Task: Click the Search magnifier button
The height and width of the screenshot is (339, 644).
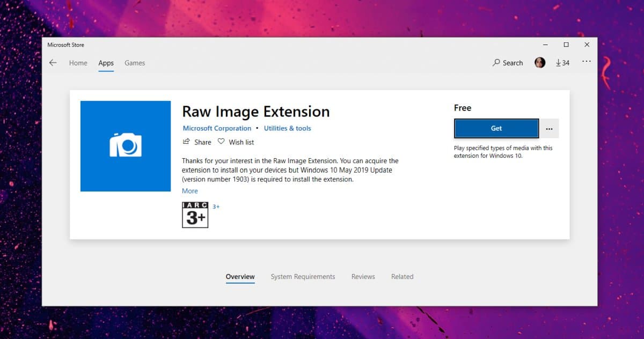Action: 508,63
